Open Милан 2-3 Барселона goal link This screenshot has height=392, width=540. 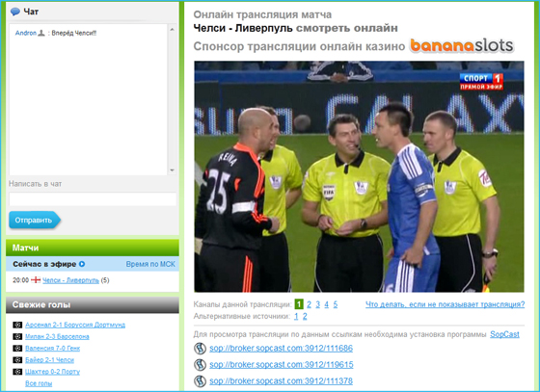point(57,336)
